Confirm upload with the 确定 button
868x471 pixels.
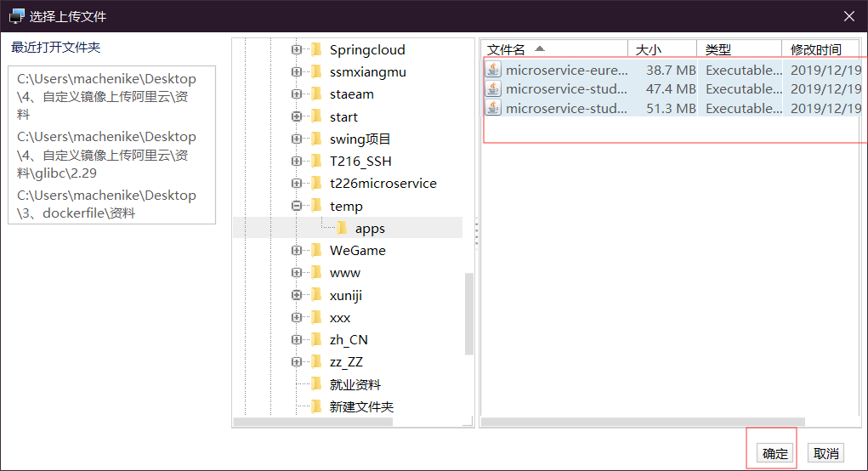coord(774,454)
